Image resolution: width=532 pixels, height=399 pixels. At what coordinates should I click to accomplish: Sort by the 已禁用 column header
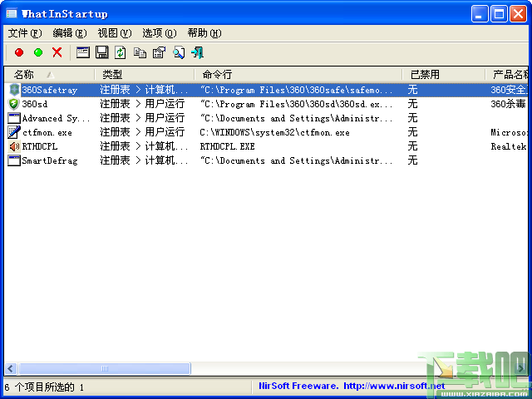tap(443, 74)
